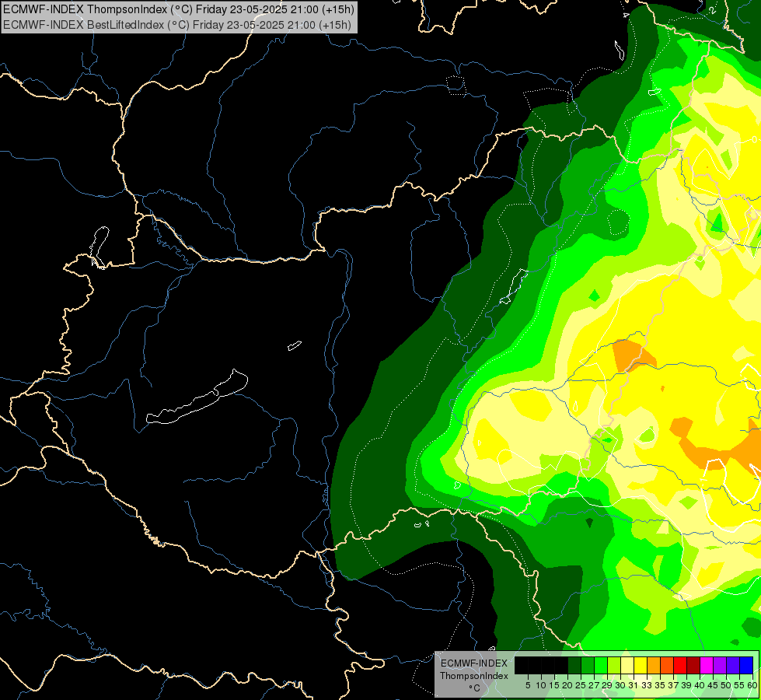Select the magenta 40–45 legend swatch
Viewport: 761px width, 700px height.
(707, 666)
